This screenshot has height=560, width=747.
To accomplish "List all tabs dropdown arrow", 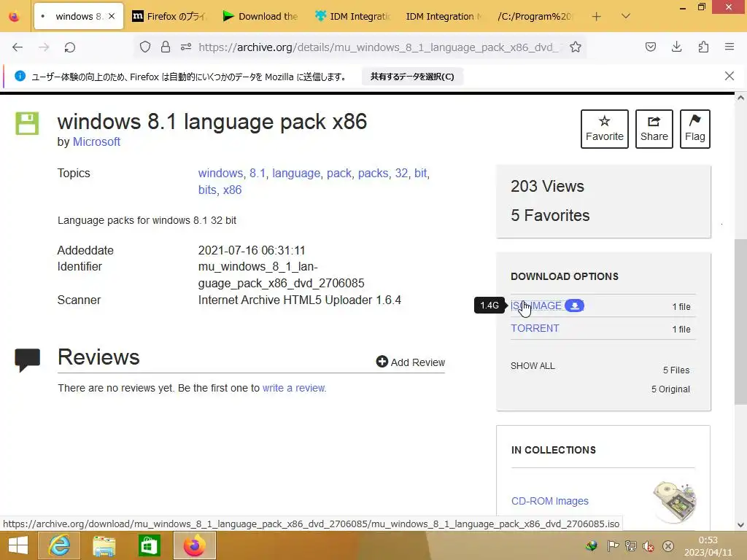I will point(626,16).
